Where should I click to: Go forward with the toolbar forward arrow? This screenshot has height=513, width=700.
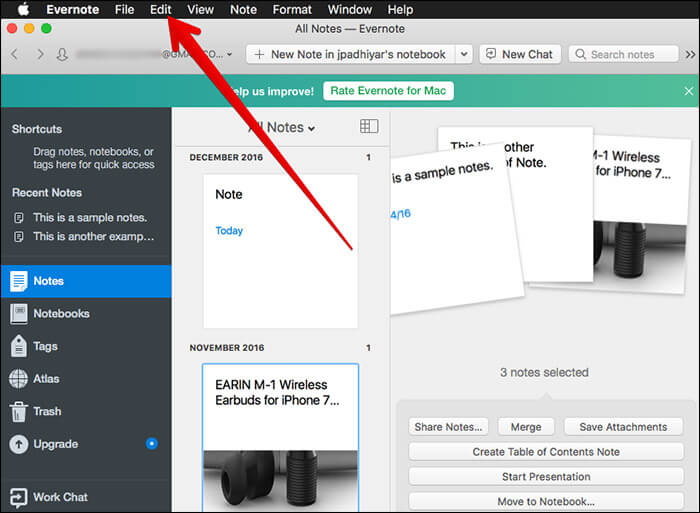point(40,54)
